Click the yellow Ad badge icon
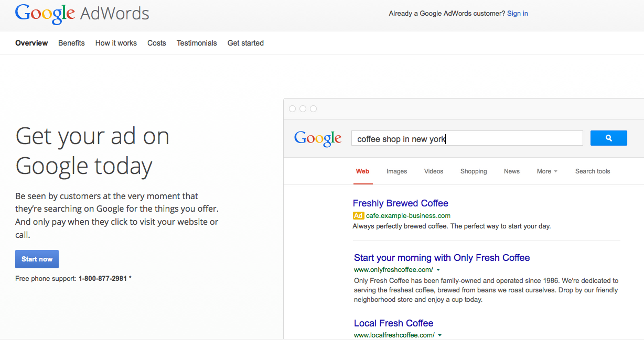The image size is (644, 350). click(x=358, y=216)
